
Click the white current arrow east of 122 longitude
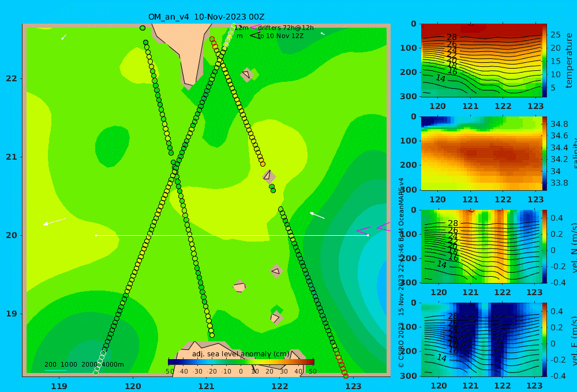pyautogui.click(x=317, y=216)
